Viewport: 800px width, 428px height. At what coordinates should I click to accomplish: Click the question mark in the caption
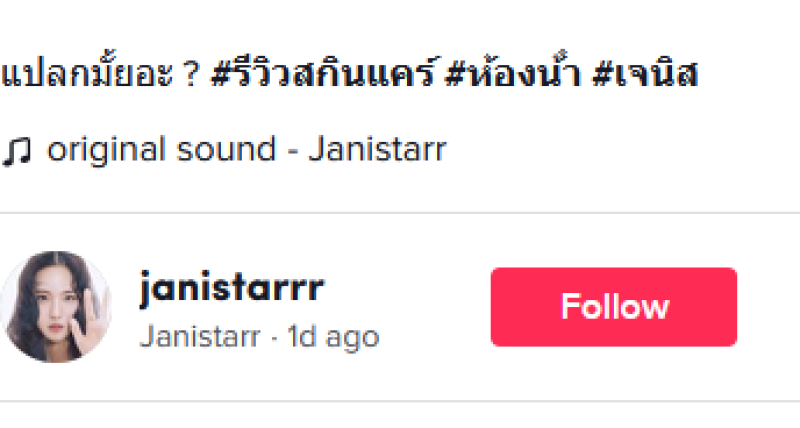(x=191, y=75)
